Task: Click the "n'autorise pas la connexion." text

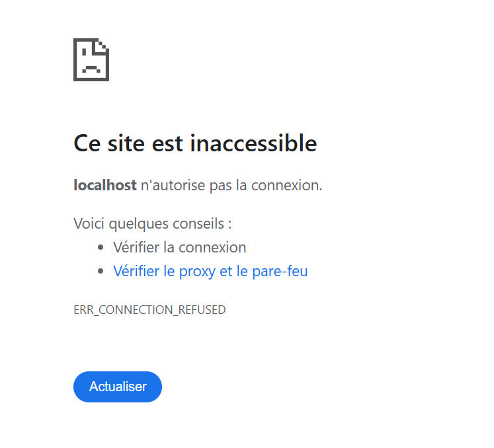Action: click(x=231, y=185)
